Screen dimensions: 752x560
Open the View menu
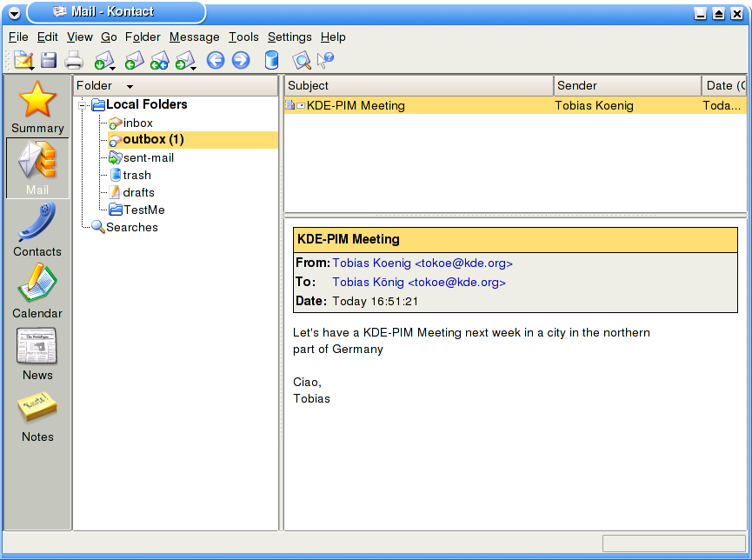[80, 37]
